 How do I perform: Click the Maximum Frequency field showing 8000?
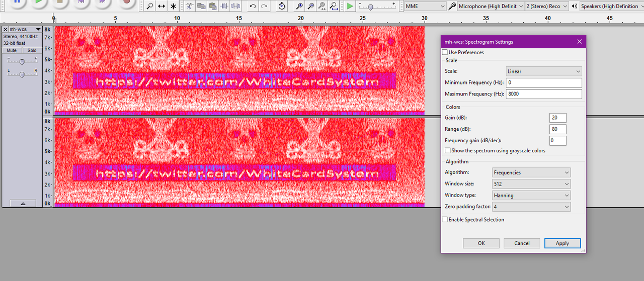tap(543, 94)
